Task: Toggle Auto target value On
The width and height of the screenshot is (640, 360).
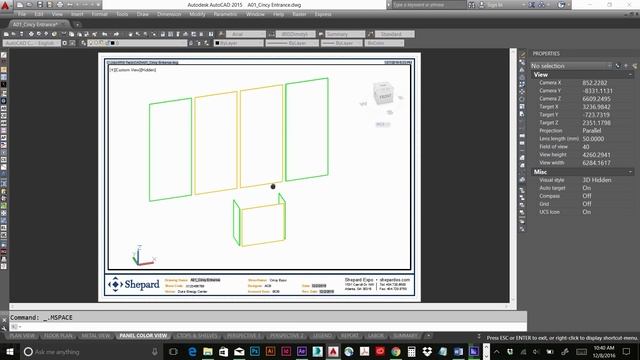Action: (x=587, y=188)
